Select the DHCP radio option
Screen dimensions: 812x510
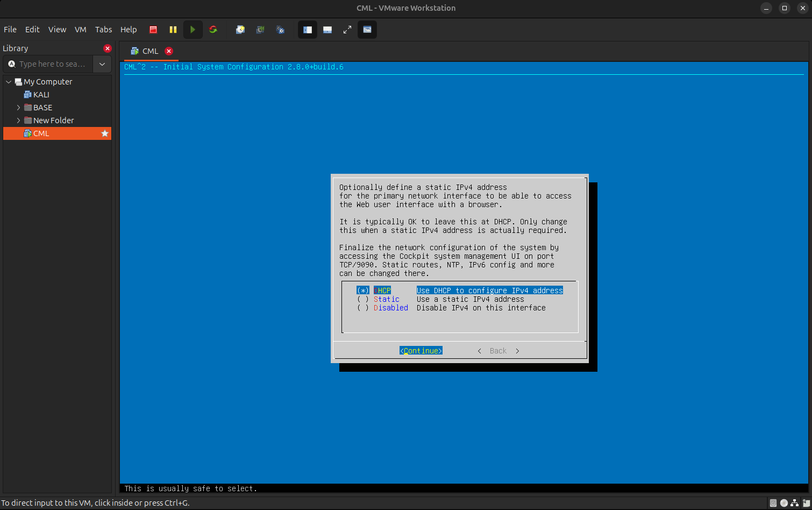364,291
